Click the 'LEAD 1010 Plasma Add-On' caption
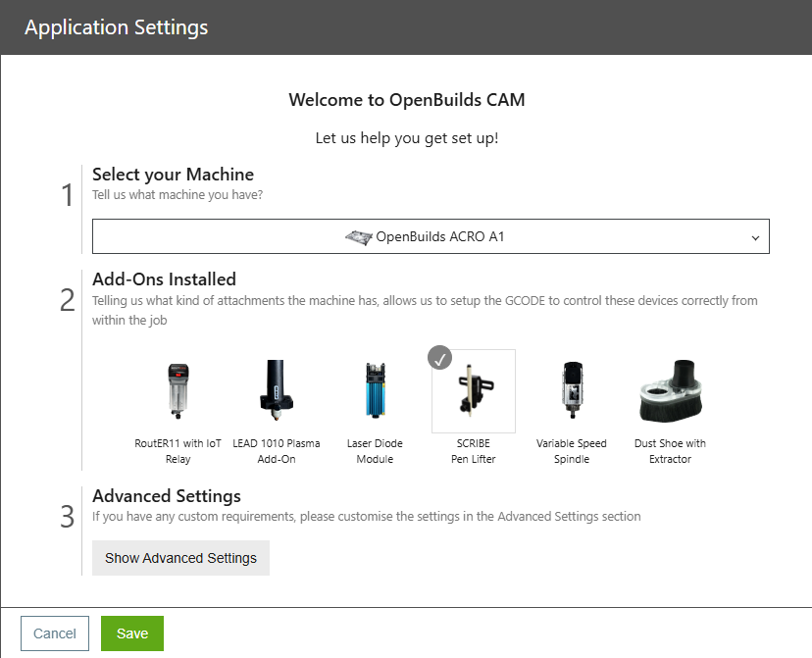812x658 pixels. [x=276, y=451]
